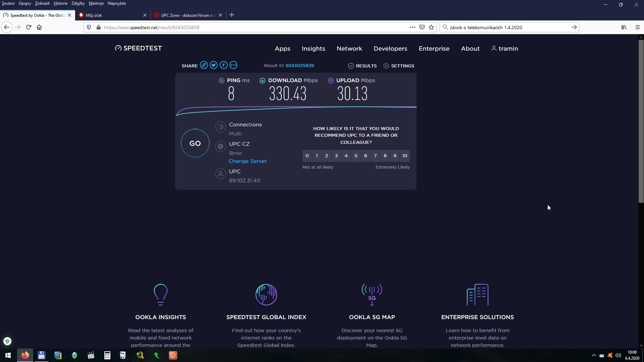Open Windows Start menu
Viewport: 644px width, 362px height.
(x=8, y=355)
